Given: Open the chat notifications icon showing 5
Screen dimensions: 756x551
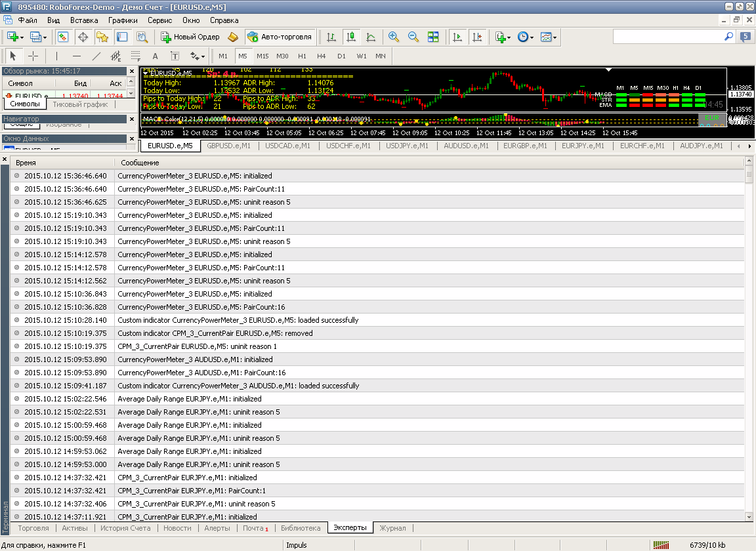Looking at the screenshot, I should click(745, 37).
